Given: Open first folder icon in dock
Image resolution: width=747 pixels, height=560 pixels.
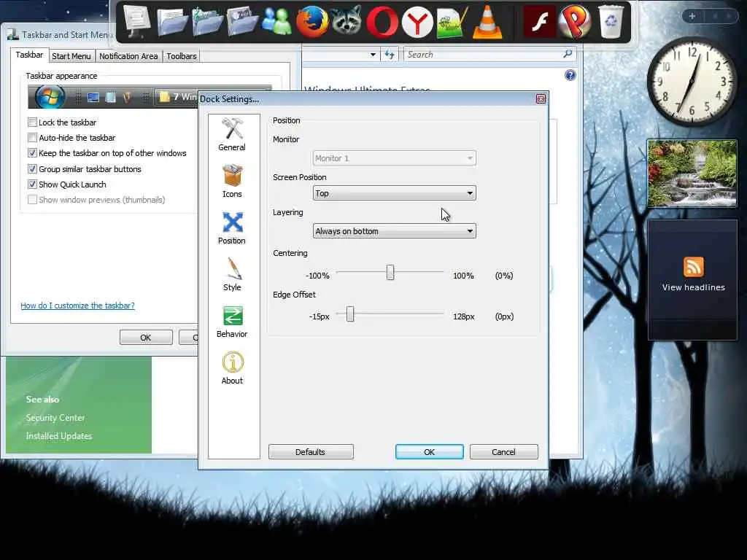Looking at the screenshot, I should [172, 22].
